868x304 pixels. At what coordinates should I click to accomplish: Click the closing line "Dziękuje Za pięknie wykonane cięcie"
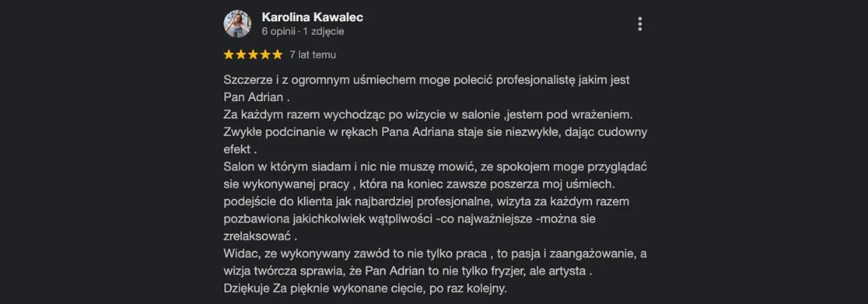(365, 288)
